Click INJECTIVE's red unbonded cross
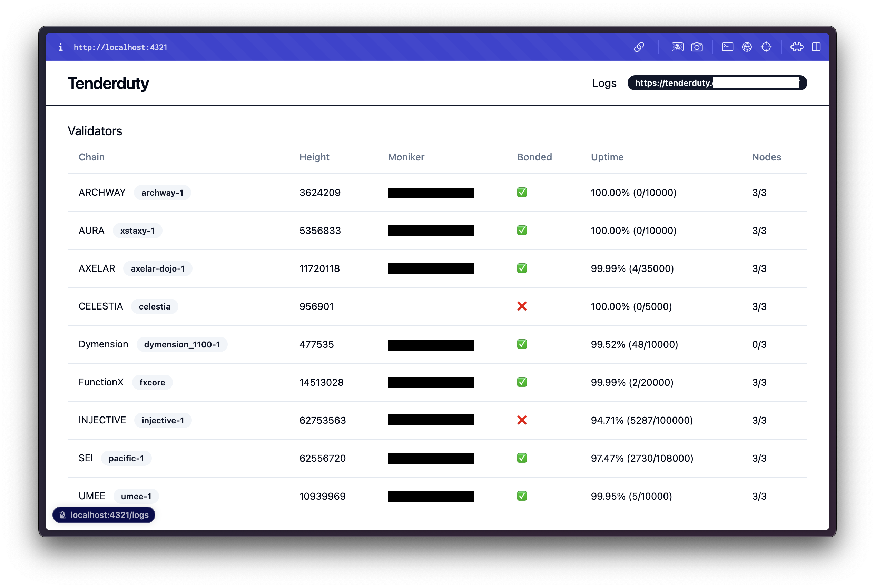 [522, 420]
